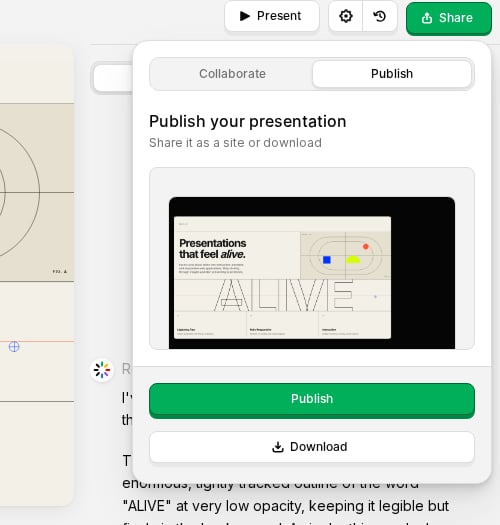
Task: Click the 'Publish your presentation' heading
Action: tap(247, 121)
